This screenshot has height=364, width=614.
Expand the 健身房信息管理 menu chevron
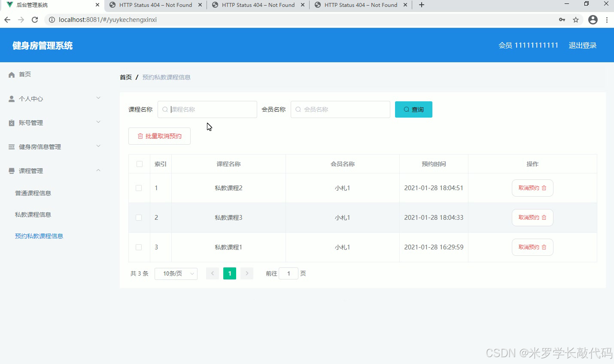[x=98, y=146]
